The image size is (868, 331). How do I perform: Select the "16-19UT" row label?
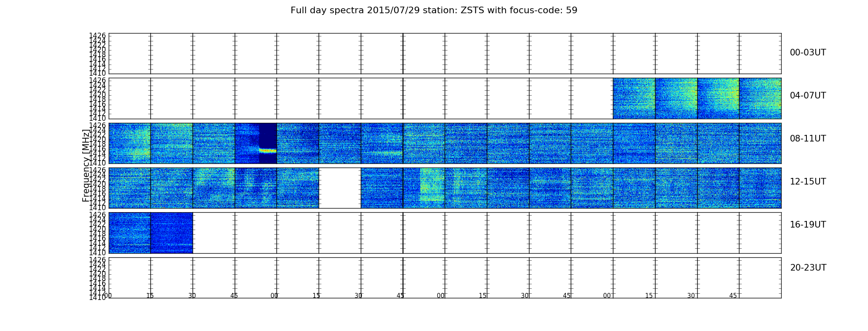coord(808,225)
